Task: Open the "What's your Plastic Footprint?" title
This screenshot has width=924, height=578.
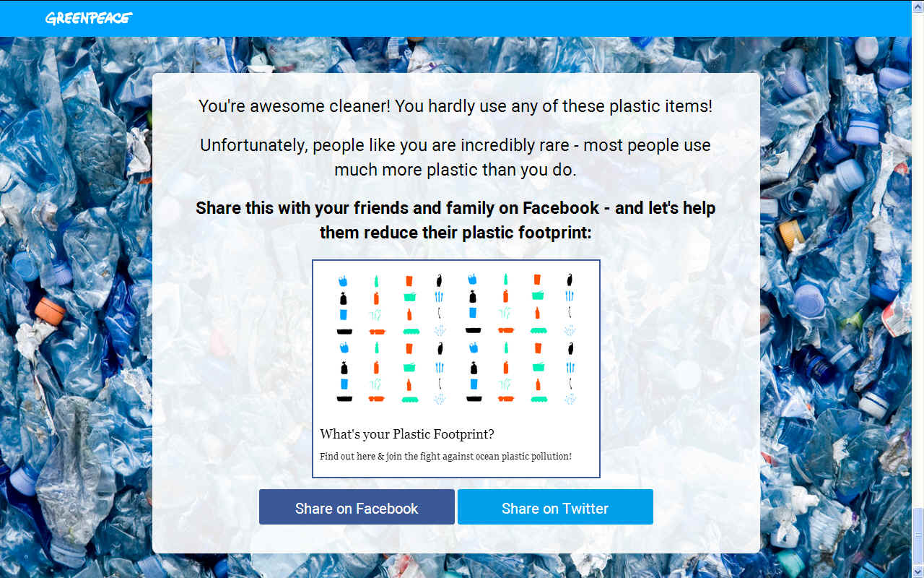Action: 407,434
